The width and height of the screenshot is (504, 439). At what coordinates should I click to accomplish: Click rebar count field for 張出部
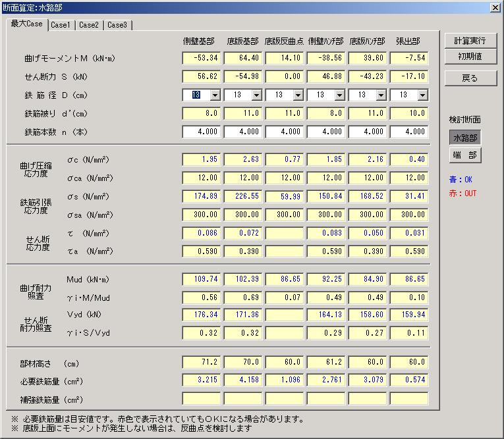pyautogui.click(x=409, y=132)
